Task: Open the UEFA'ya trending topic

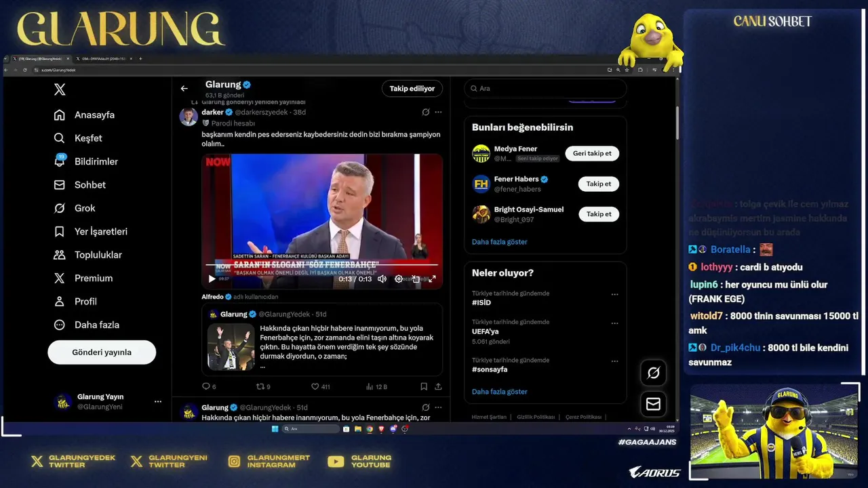Action: (x=485, y=331)
